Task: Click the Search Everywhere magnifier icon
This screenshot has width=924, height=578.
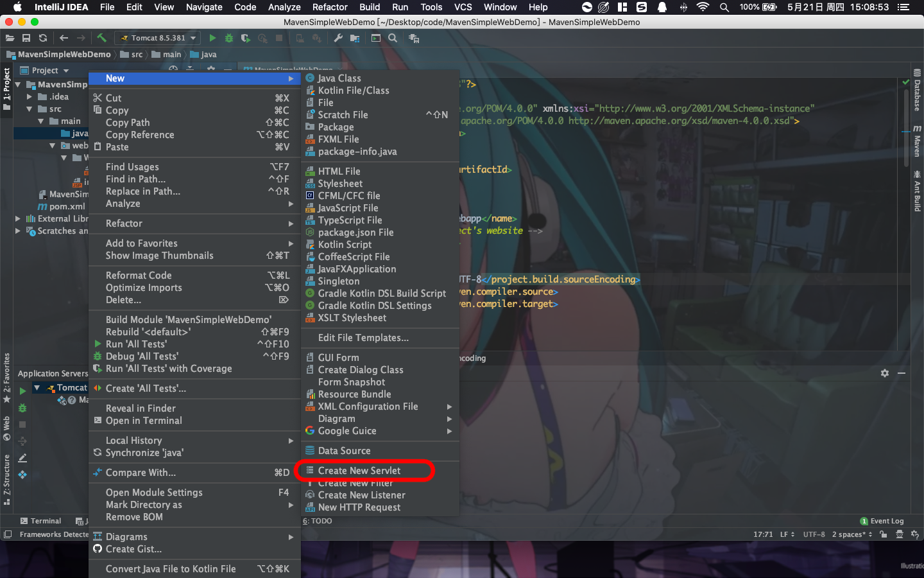Action: click(393, 38)
